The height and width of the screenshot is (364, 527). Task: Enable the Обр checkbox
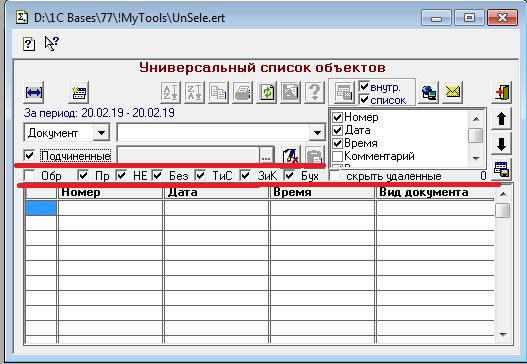click(x=29, y=175)
